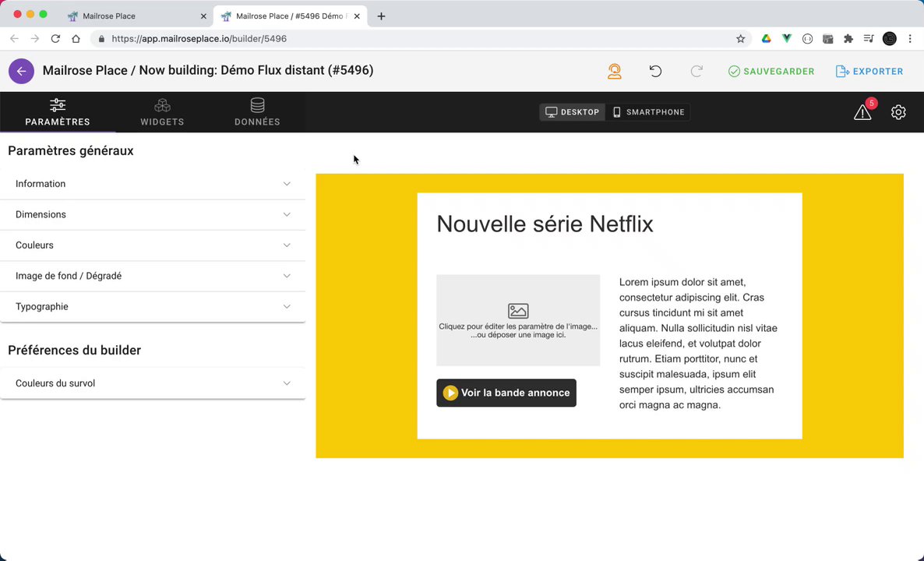Expand the Information section
The width and height of the screenshot is (924, 561).
click(x=153, y=184)
